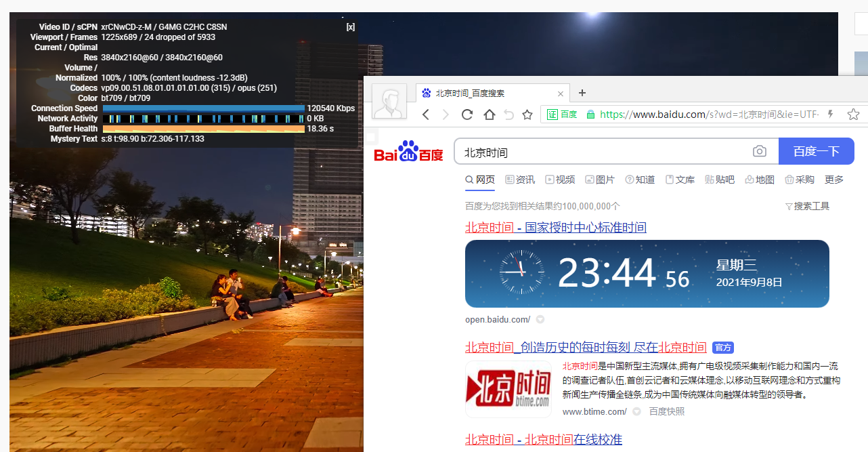Click the 官方 badge beside btime result
868x452 pixels.
click(723, 348)
